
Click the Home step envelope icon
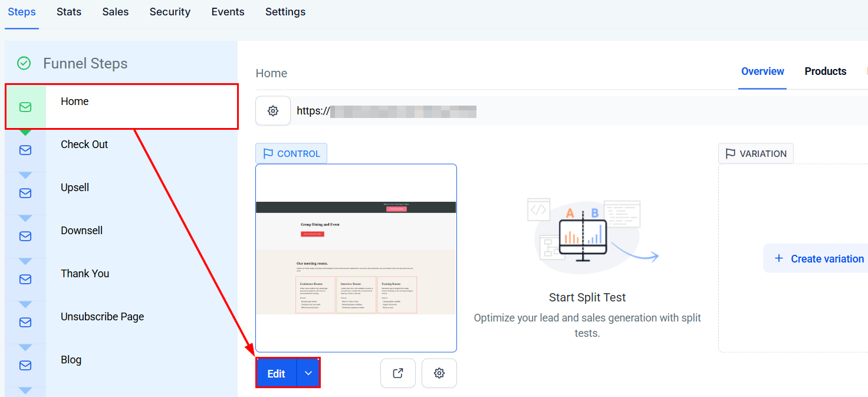click(x=25, y=107)
